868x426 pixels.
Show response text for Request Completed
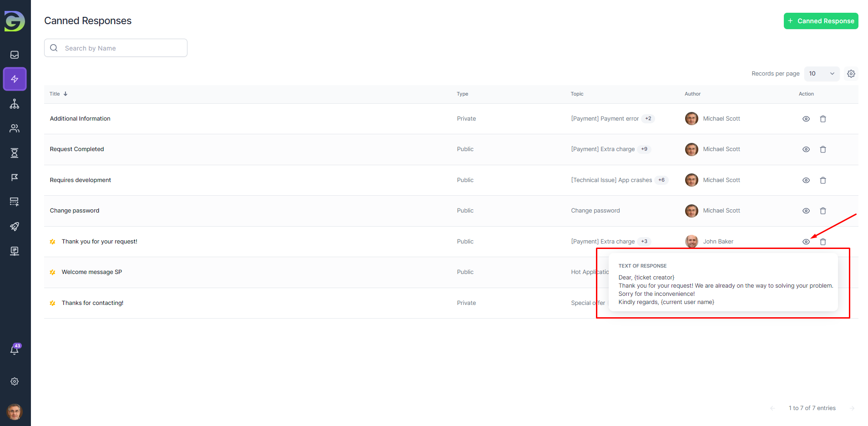806,149
